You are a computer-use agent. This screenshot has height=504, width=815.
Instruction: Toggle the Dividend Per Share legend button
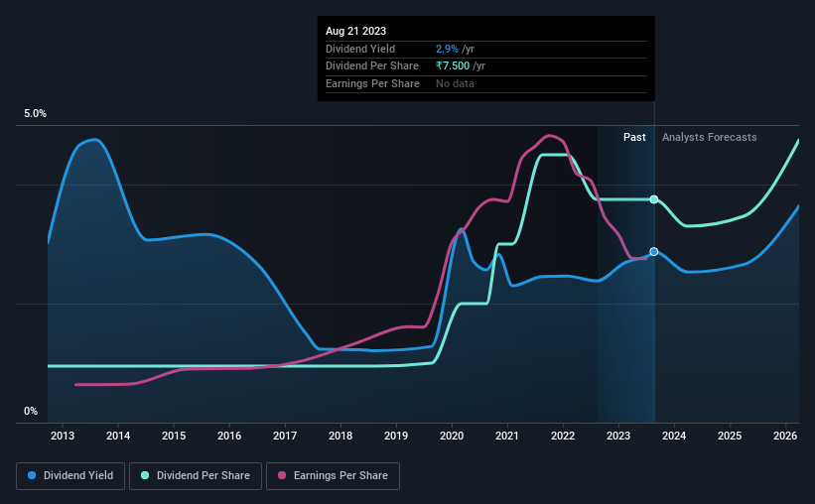click(196, 476)
